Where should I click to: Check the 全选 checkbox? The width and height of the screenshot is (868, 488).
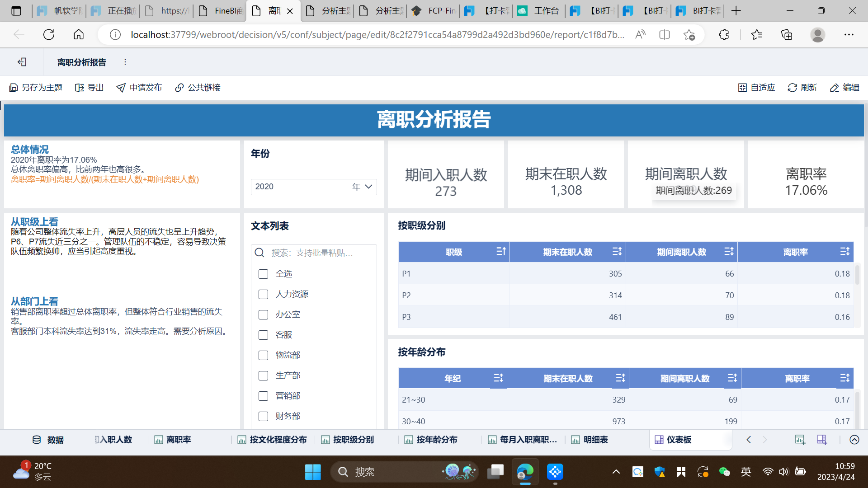(263, 274)
